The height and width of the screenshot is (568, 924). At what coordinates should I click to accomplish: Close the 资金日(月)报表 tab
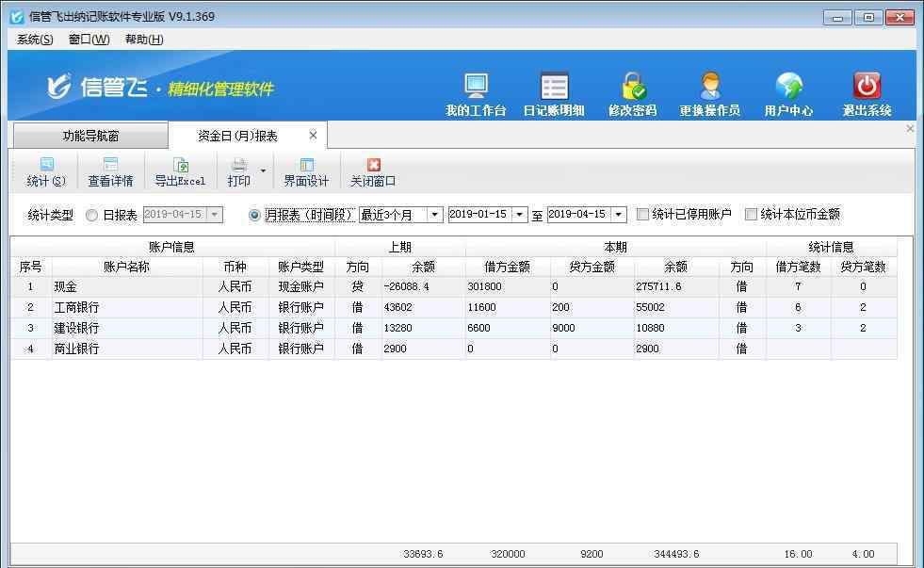click(x=313, y=136)
